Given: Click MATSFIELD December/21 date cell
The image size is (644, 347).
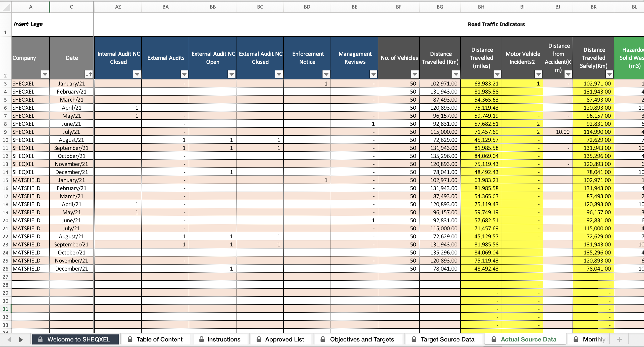Looking at the screenshot, I should [x=71, y=269].
